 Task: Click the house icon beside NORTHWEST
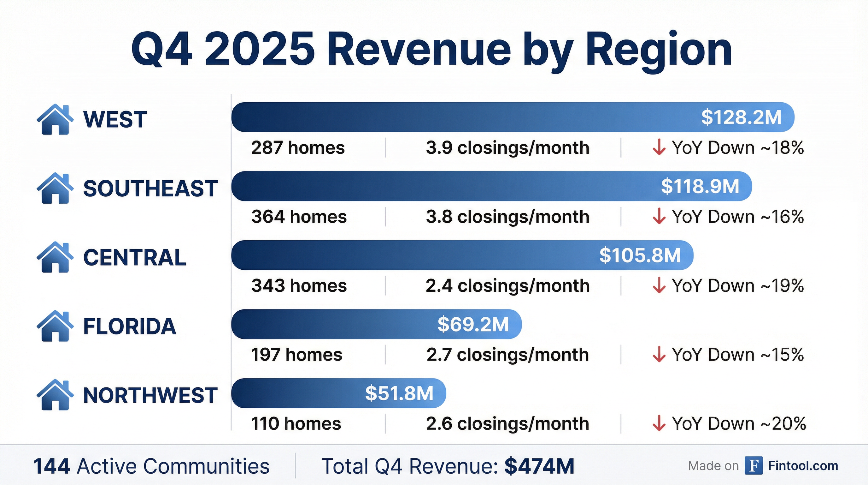(x=55, y=395)
